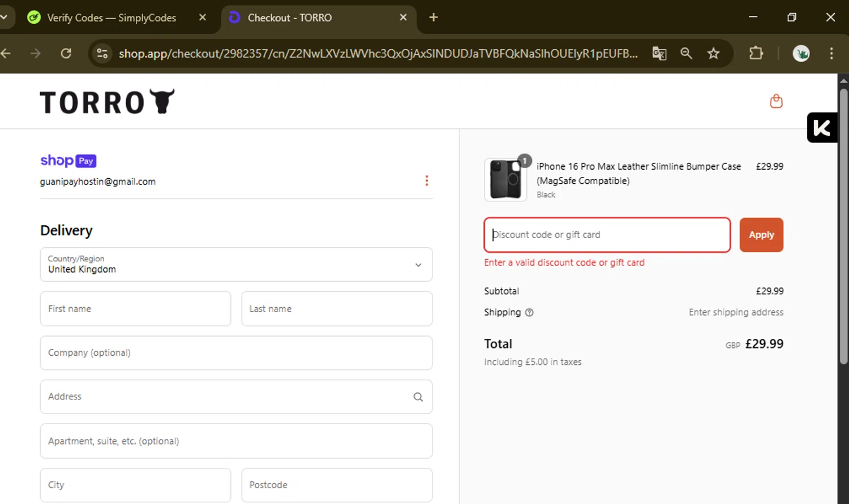Focus the First name field
The height and width of the screenshot is (504, 849).
tap(135, 309)
